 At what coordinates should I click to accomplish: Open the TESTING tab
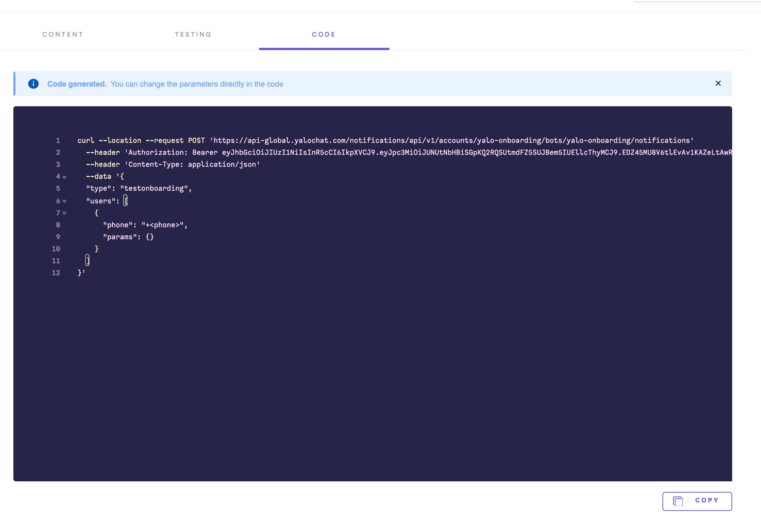click(x=193, y=34)
